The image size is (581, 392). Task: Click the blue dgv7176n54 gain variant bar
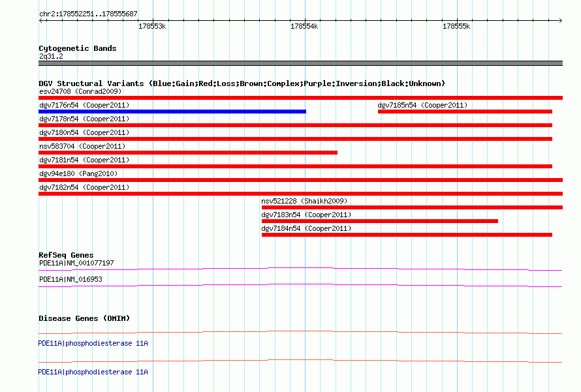coord(172,112)
